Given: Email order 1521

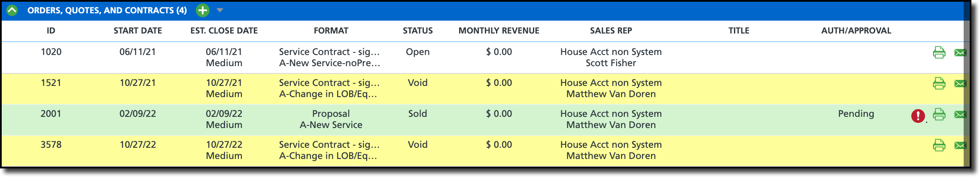Looking at the screenshot, I should 960,83.
